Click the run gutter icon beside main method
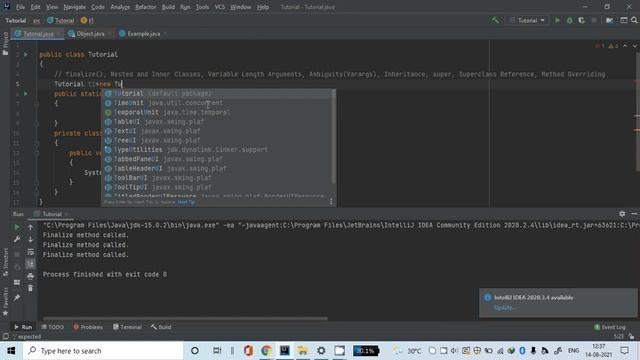 pos(26,94)
